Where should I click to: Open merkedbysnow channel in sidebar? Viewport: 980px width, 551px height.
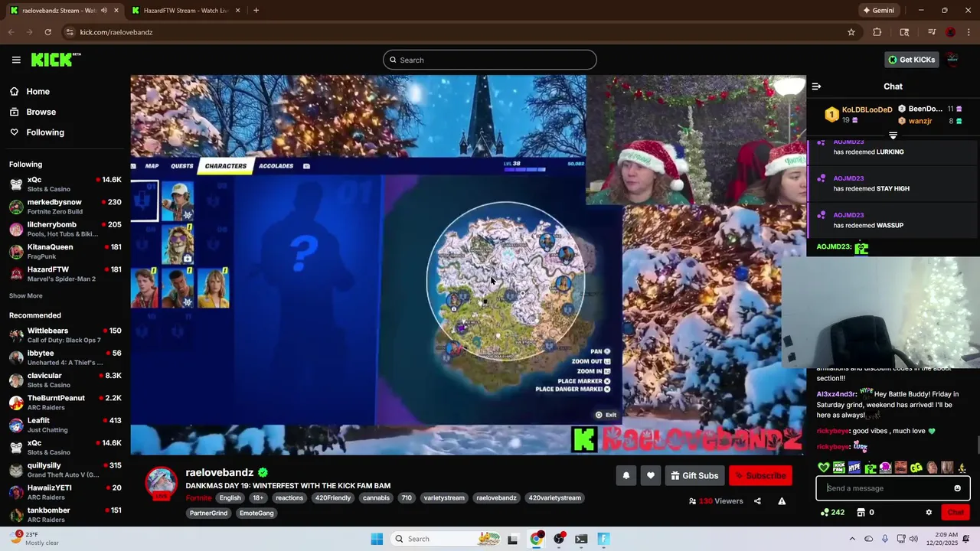coord(64,207)
